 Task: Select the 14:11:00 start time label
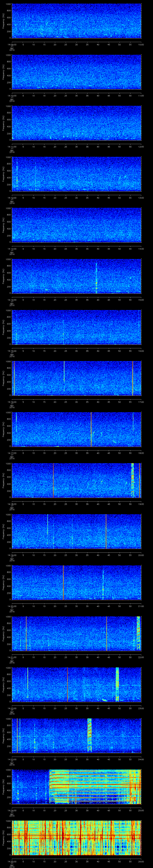tap(12, 146)
